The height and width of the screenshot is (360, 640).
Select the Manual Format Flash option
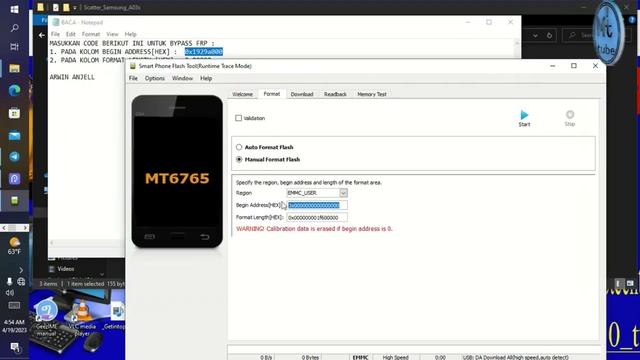coord(239,159)
